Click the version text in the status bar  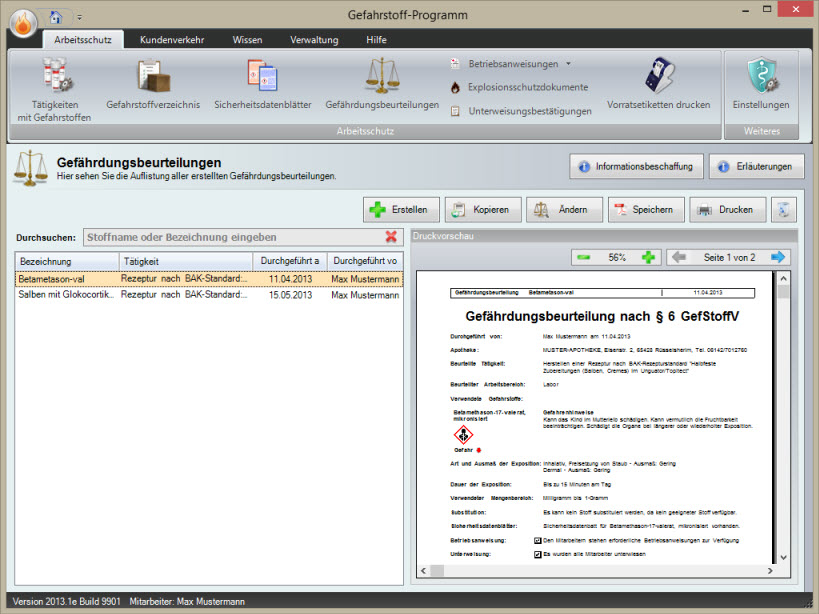point(66,601)
